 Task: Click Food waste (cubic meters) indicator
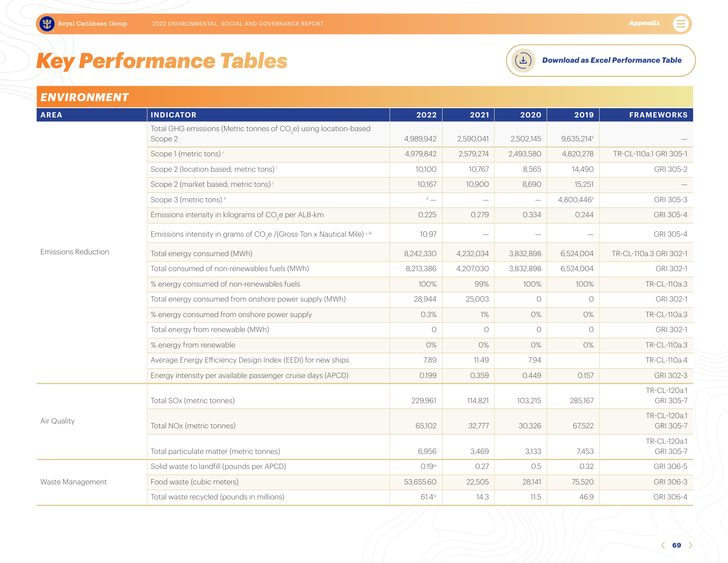tap(195, 482)
